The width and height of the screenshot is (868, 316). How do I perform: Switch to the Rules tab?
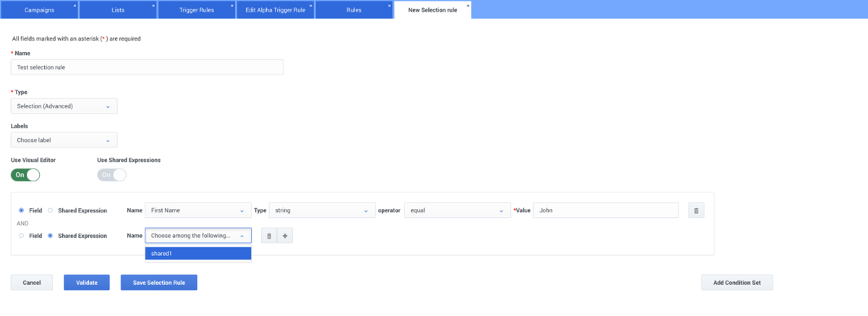pyautogui.click(x=354, y=10)
